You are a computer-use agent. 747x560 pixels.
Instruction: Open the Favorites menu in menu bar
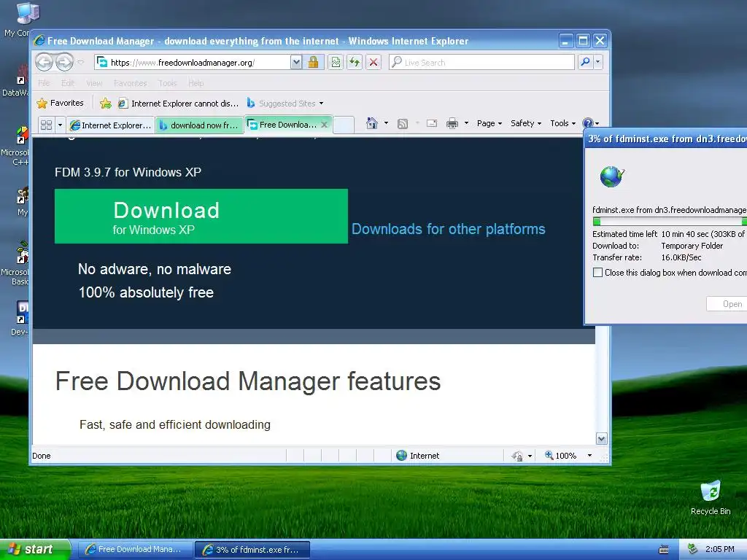[130, 83]
